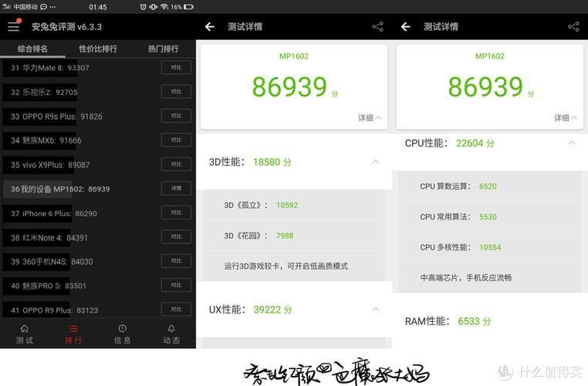Compare with 魅族MX6 using 对比 button
This screenshot has width=588, height=386.
[176, 140]
